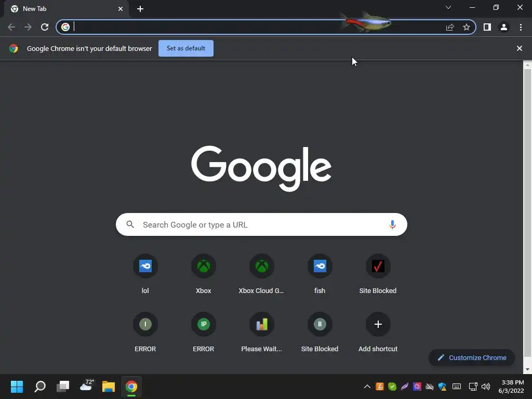Open Windows taskbar search

pos(40,387)
